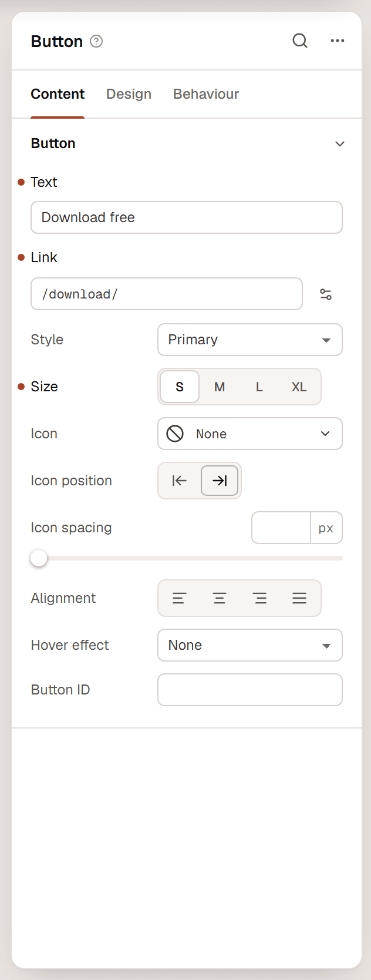Image resolution: width=371 pixels, height=980 pixels.
Task: Click the Alignment label
Action: [63, 598]
